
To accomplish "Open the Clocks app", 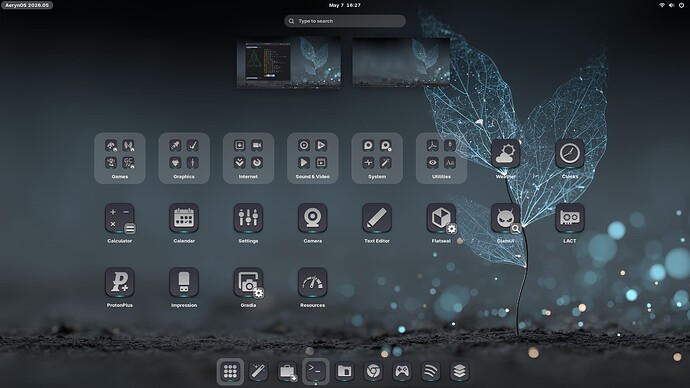I will 569,154.
